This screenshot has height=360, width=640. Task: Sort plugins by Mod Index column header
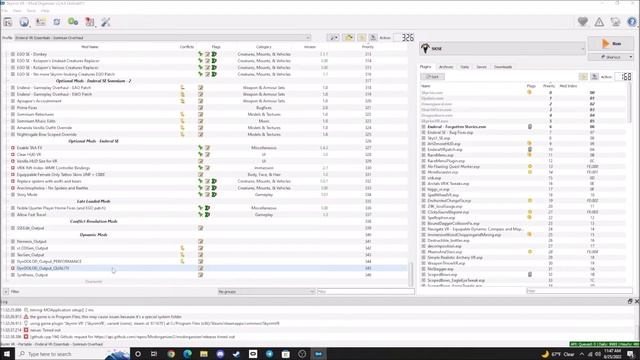tap(568, 86)
